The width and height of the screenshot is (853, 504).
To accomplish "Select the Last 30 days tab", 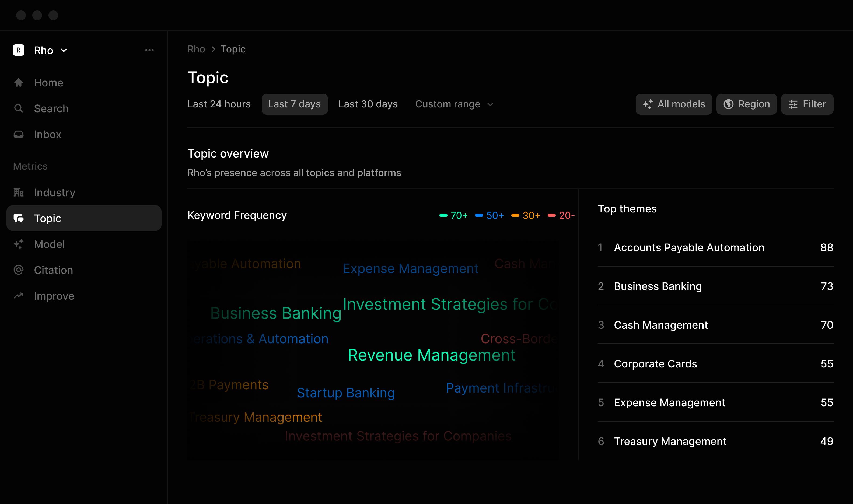I will (368, 104).
